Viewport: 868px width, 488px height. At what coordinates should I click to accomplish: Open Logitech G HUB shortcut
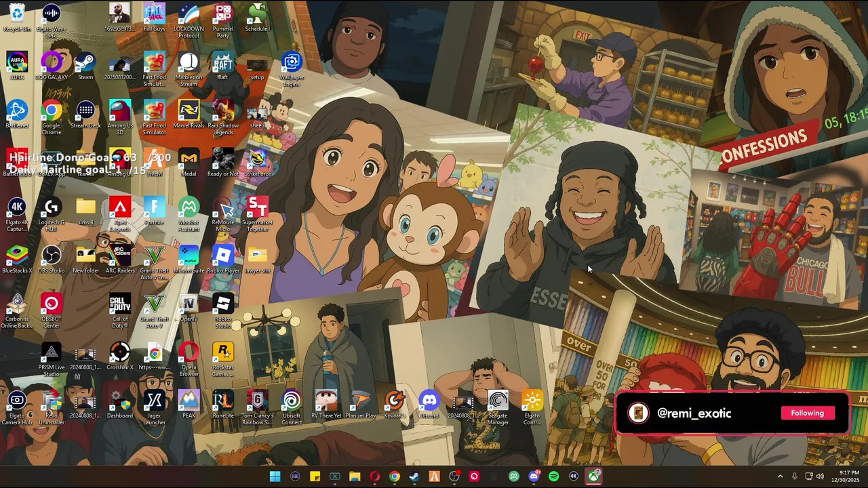pos(52,214)
